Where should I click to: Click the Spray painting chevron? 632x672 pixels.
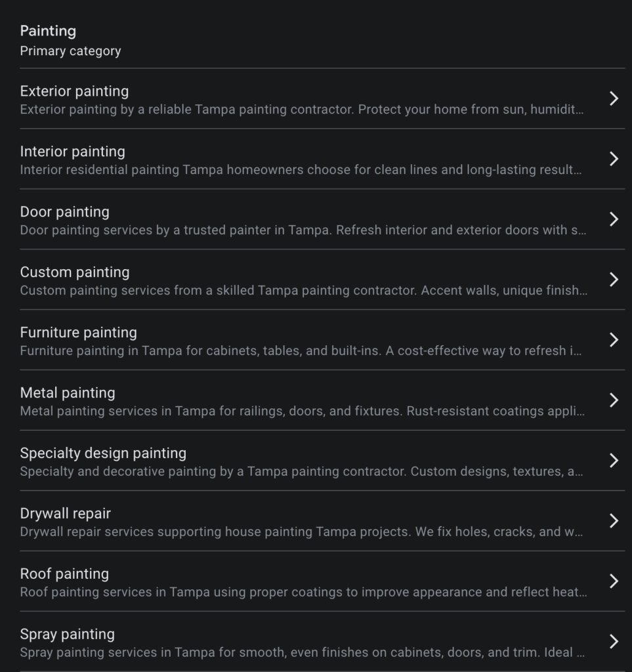[614, 642]
